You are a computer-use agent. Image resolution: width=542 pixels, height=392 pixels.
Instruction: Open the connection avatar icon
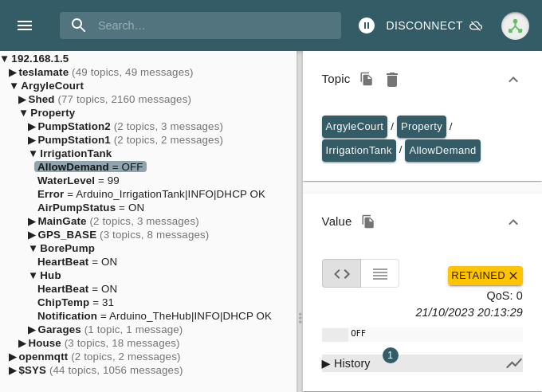coord(515,25)
